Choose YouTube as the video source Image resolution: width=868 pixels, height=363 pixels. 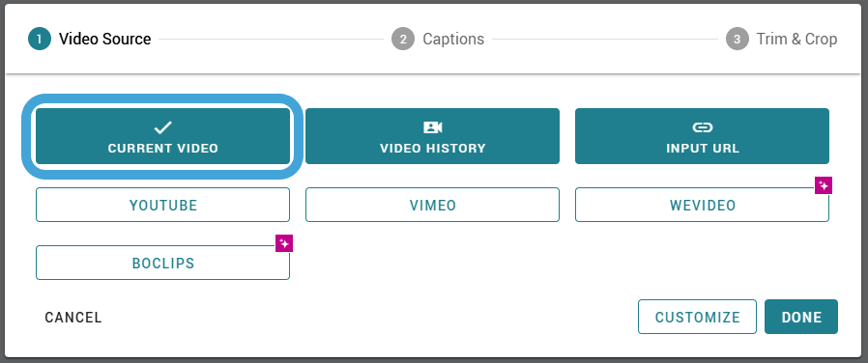(162, 205)
